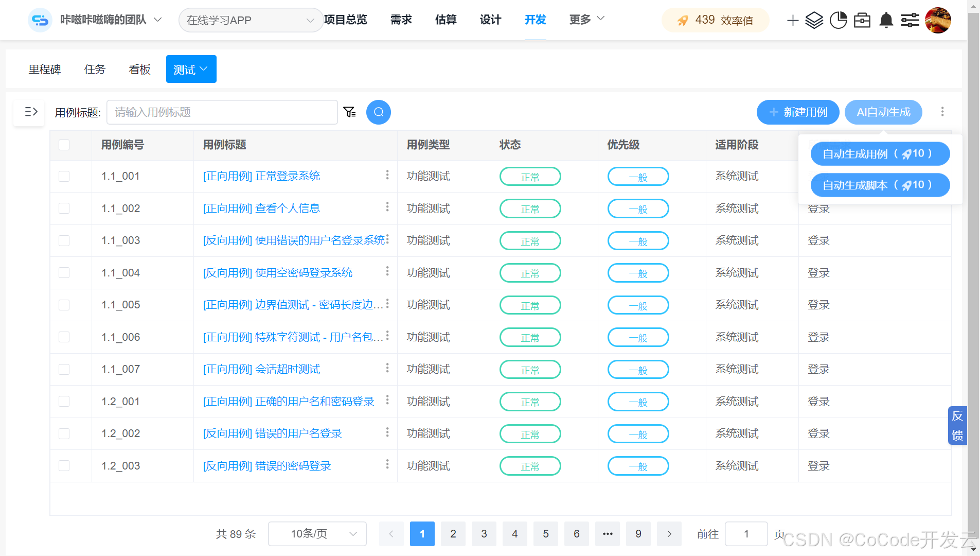Click the 自动生成用例 option
The height and width of the screenshot is (556, 980).
880,153
